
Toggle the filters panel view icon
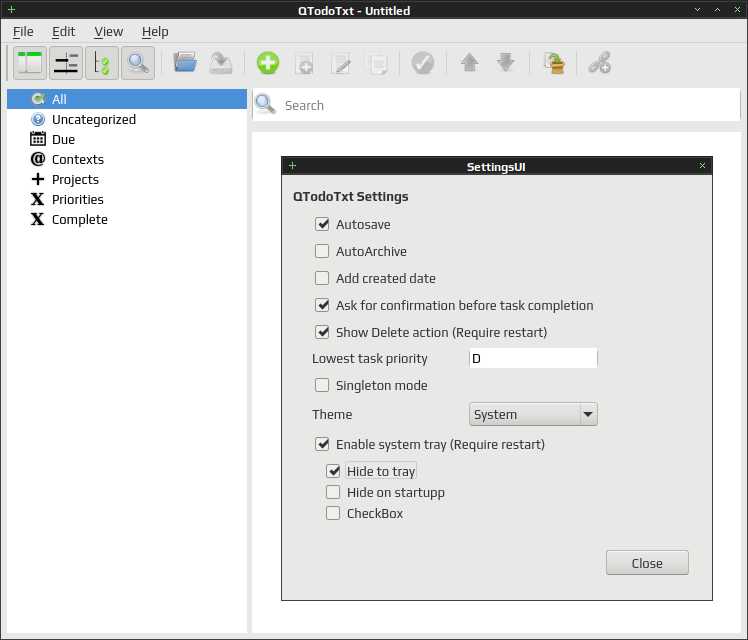click(30, 63)
